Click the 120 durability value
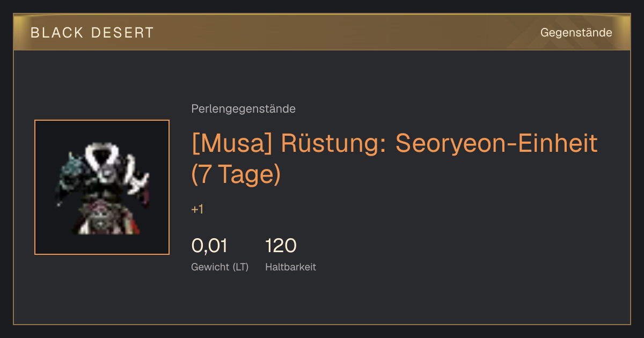The image size is (644, 338). click(281, 246)
